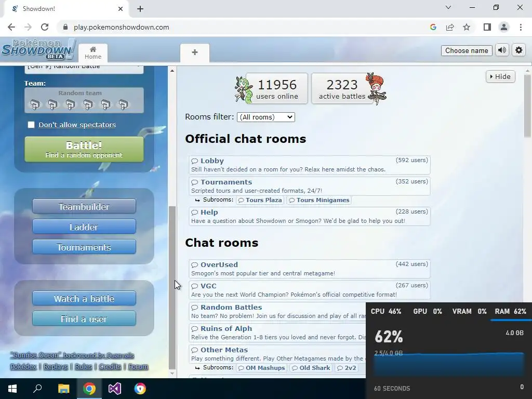The image size is (532, 399).
Task: Open the Old Shark subroom
Action: [x=311, y=368]
